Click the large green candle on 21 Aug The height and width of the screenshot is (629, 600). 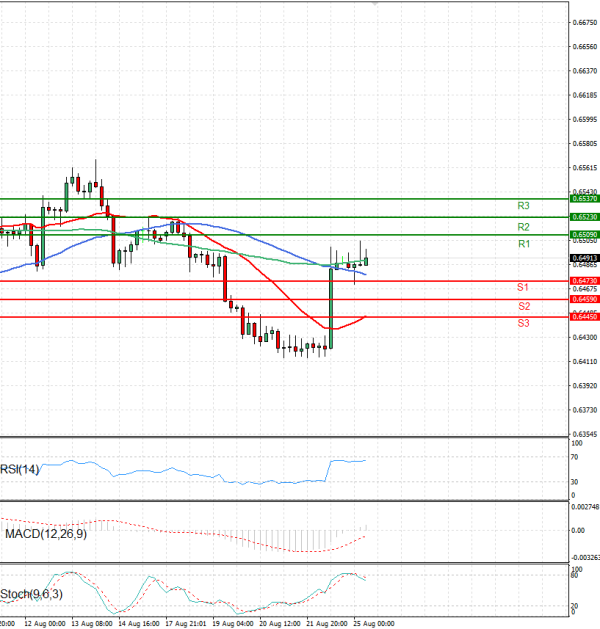331,308
